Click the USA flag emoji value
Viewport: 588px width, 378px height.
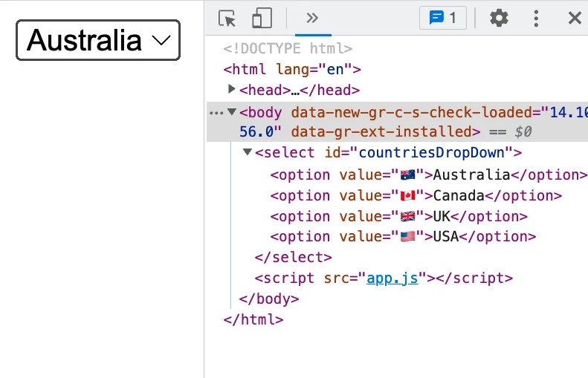point(407,237)
